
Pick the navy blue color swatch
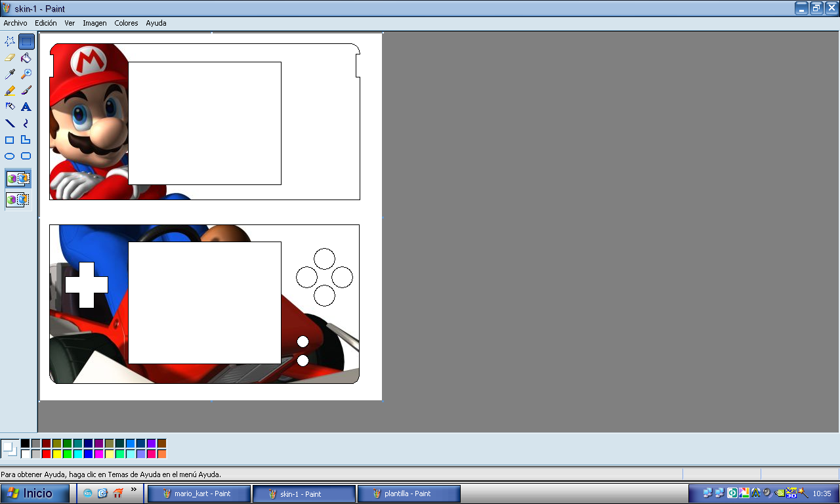[x=89, y=444]
